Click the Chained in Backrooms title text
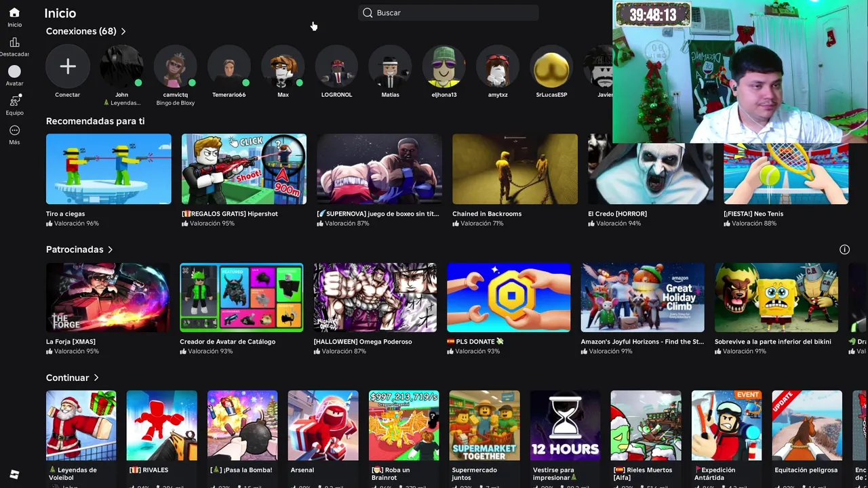The image size is (868, 488). (487, 213)
